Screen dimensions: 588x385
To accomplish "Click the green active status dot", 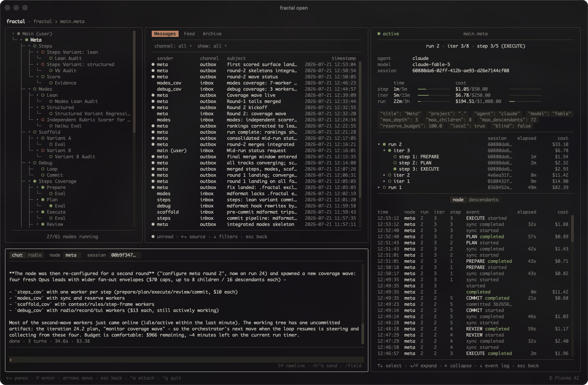I will (379, 34).
